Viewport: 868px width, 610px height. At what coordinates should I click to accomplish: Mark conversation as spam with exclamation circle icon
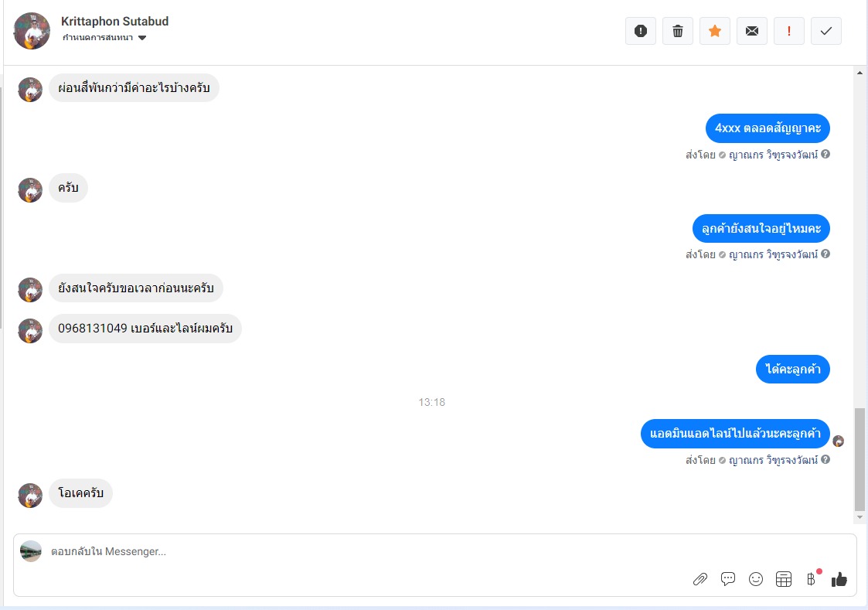pyautogui.click(x=641, y=31)
